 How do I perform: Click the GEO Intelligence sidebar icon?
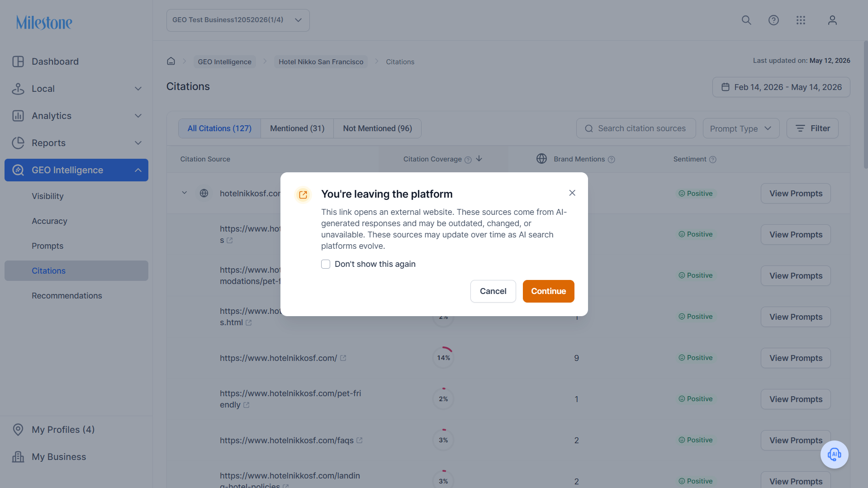coord(18,170)
